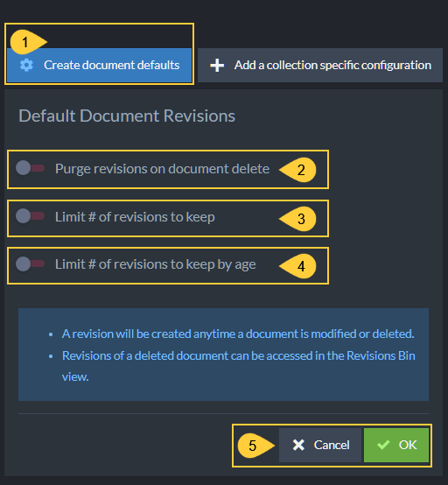Screen dimensions: 448x485
Task: Click the gear icon on Create document defaults
Action: [26, 66]
